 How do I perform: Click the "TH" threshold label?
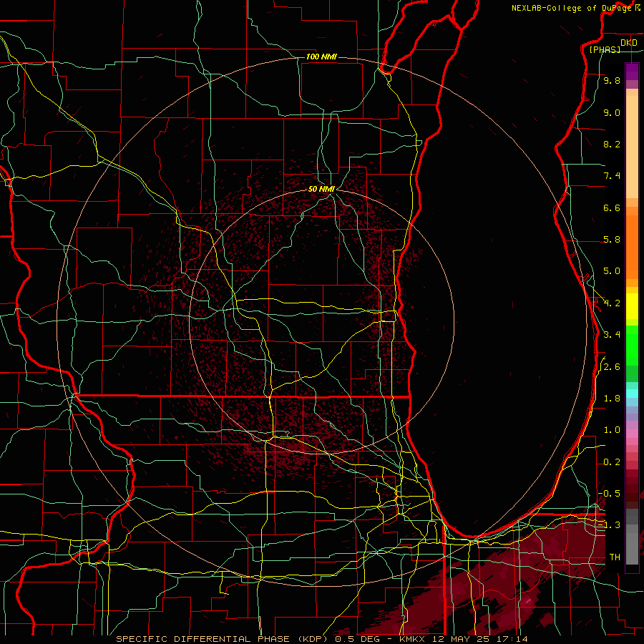point(615,557)
